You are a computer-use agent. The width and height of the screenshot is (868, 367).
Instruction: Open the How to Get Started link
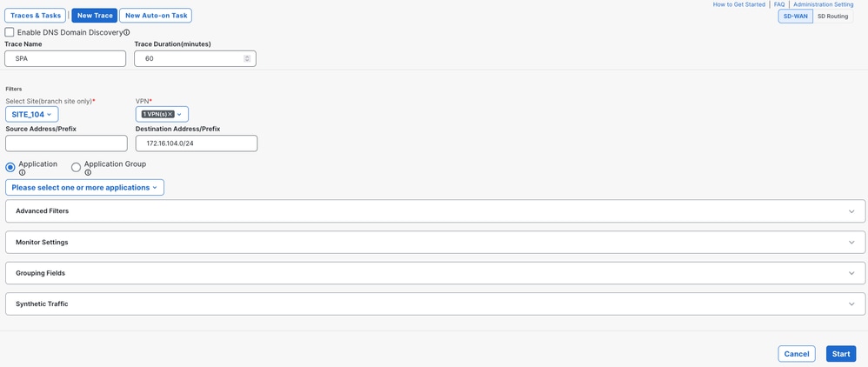(739, 4)
